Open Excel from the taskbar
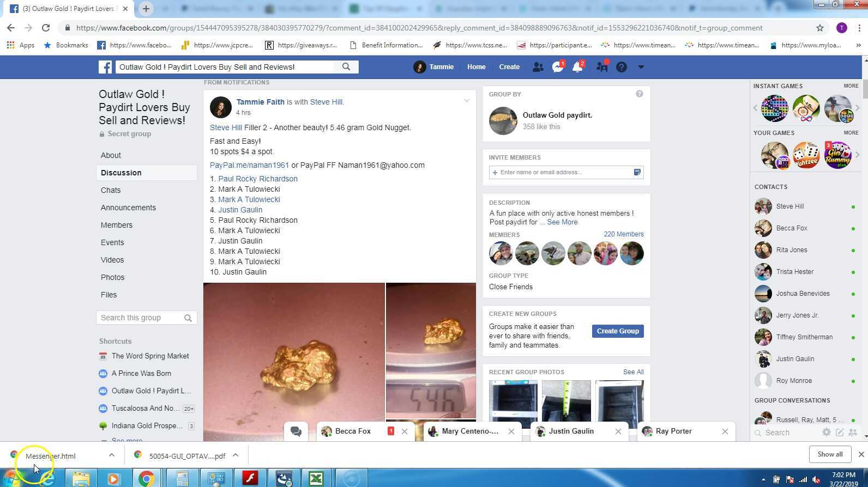Image resolution: width=868 pixels, height=487 pixels. pos(316,478)
